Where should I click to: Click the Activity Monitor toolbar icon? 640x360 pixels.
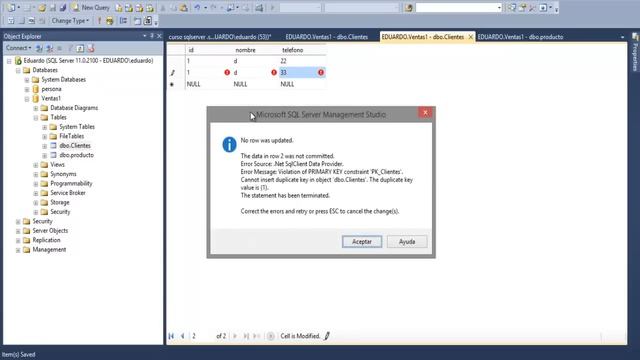tap(259, 8)
